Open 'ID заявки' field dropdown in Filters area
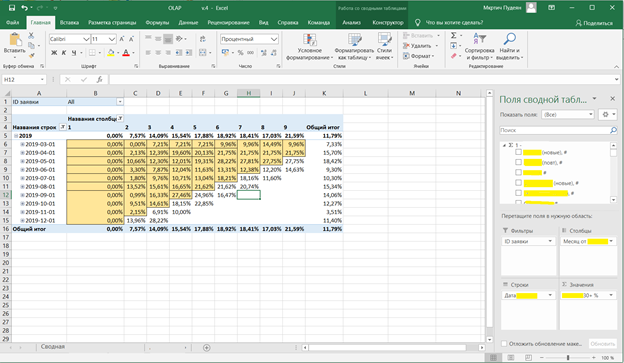The width and height of the screenshot is (624, 363). point(550,241)
